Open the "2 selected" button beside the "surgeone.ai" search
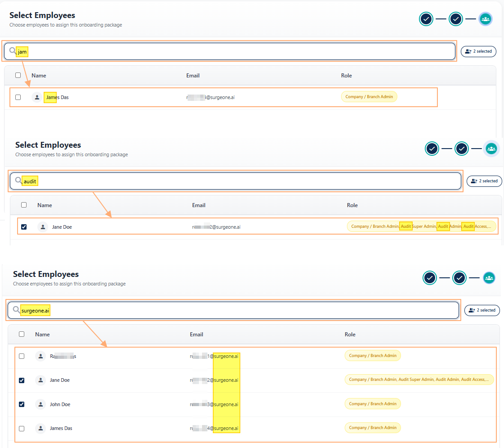 (482, 310)
